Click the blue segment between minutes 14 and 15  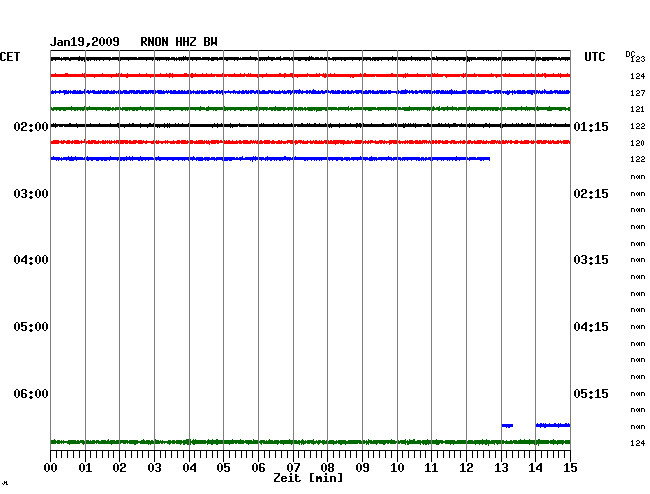[553, 425]
